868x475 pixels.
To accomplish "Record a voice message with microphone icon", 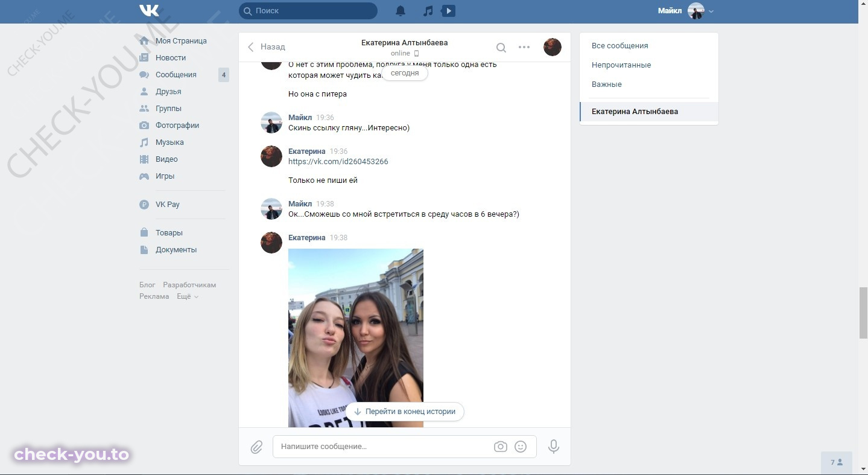I will pyautogui.click(x=554, y=447).
